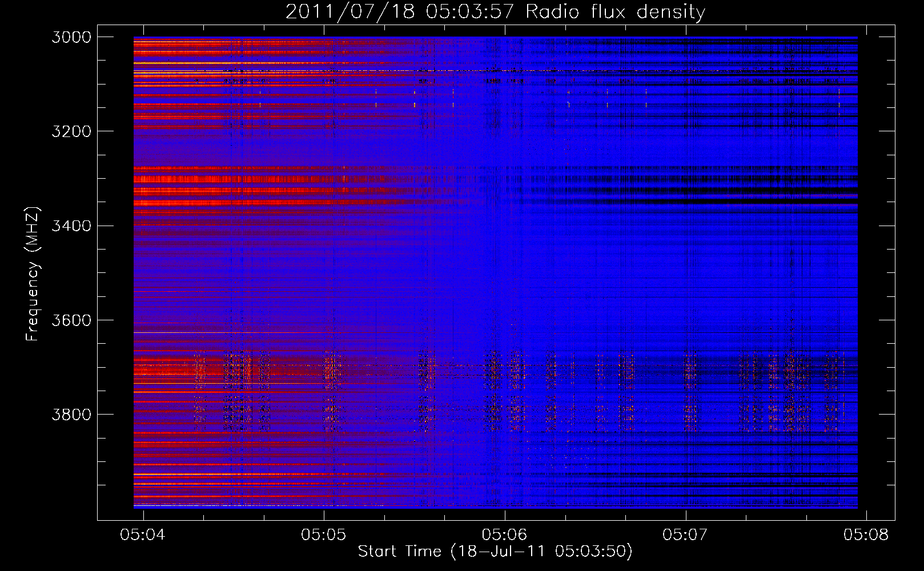Screen dimensions: 924x571
Task: Click the 05:06 time tick label
Action: (505, 534)
